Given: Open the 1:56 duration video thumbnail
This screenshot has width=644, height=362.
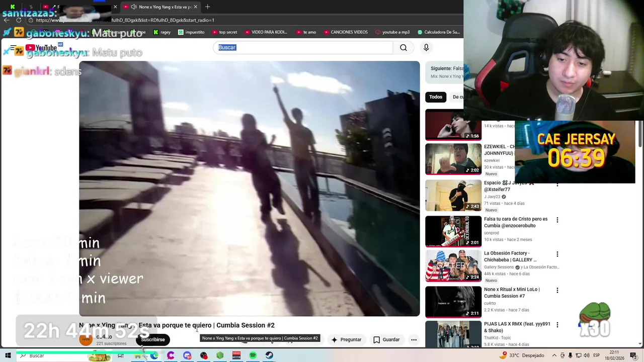Looking at the screenshot, I should tap(453, 125).
